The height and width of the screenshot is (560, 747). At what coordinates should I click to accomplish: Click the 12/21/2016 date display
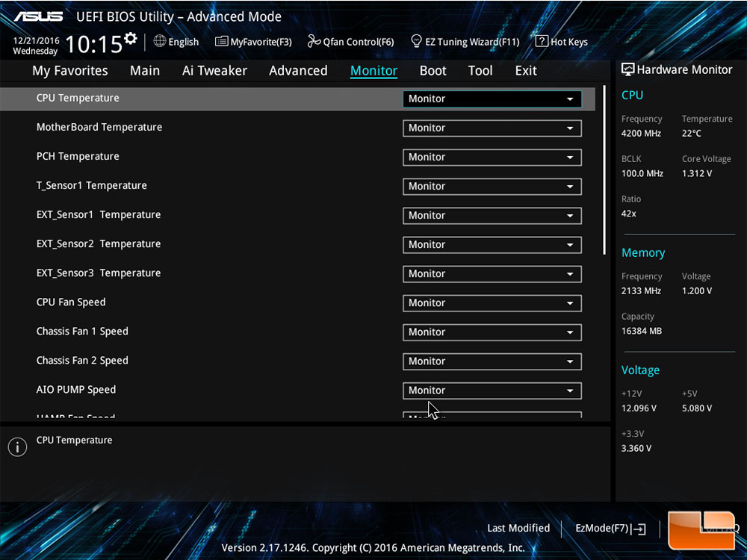pyautogui.click(x=36, y=40)
